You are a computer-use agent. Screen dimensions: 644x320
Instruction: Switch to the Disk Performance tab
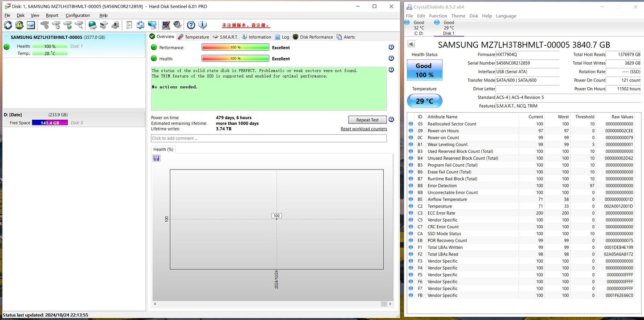pyautogui.click(x=313, y=37)
